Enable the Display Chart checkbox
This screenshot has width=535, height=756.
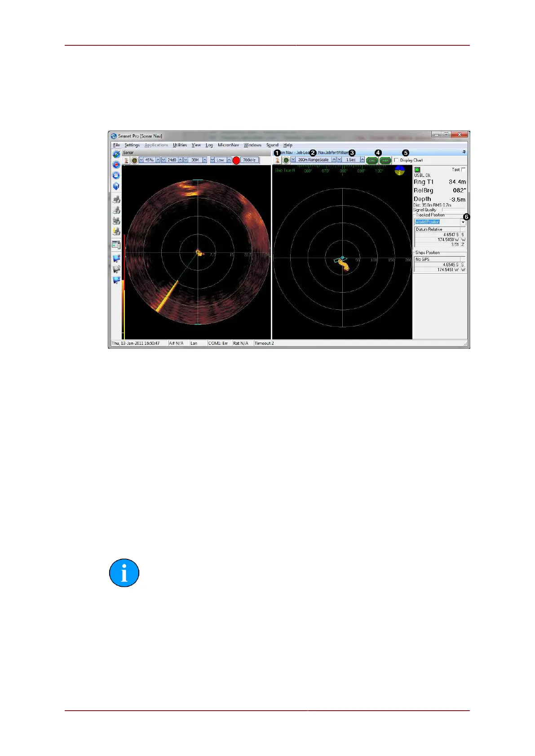tap(396, 160)
